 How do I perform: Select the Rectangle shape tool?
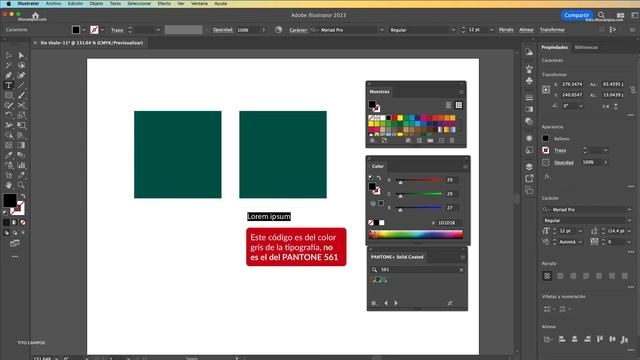9,95
